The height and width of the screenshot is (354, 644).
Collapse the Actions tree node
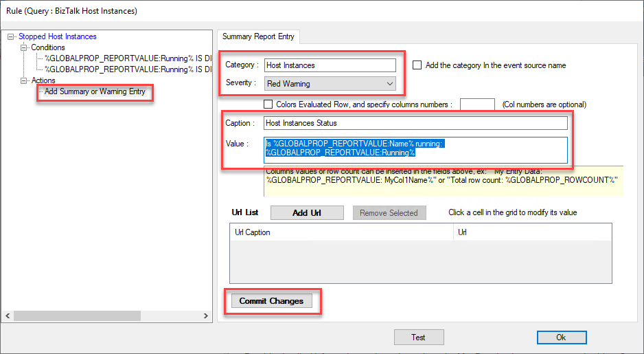[x=24, y=80]
